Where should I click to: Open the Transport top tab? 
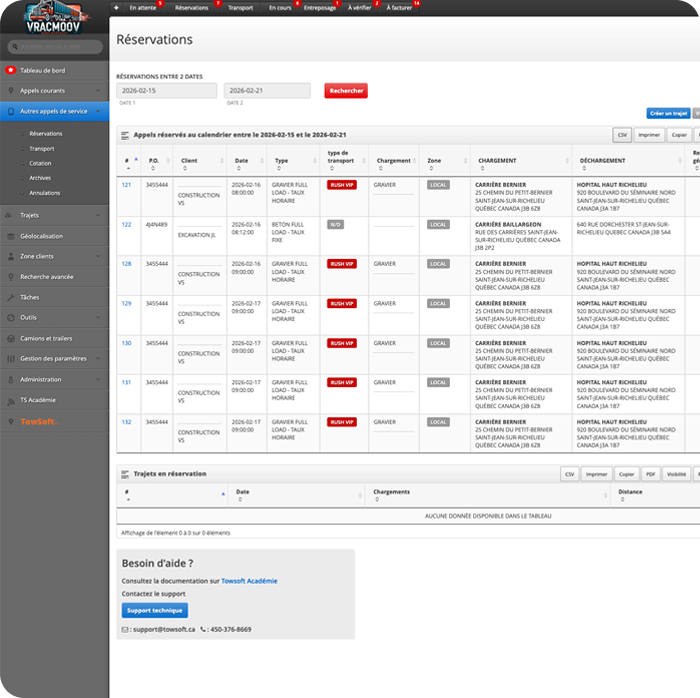tap(240, 8)
